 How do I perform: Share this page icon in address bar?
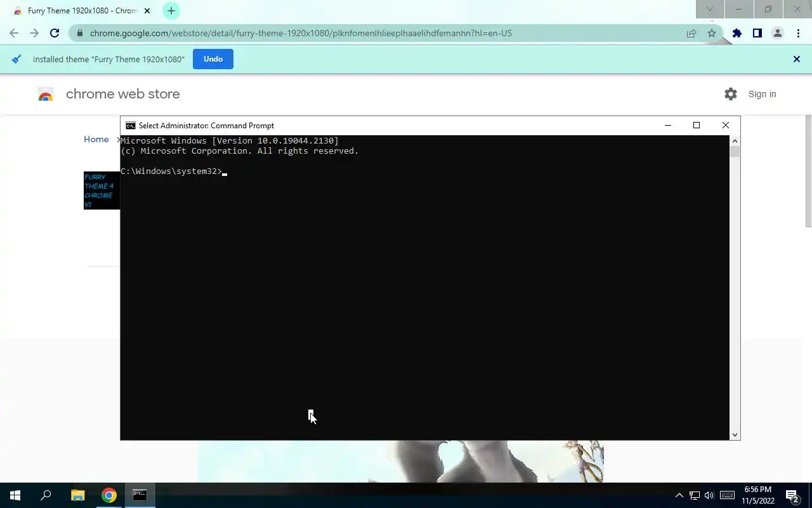(x=691, y=33)
